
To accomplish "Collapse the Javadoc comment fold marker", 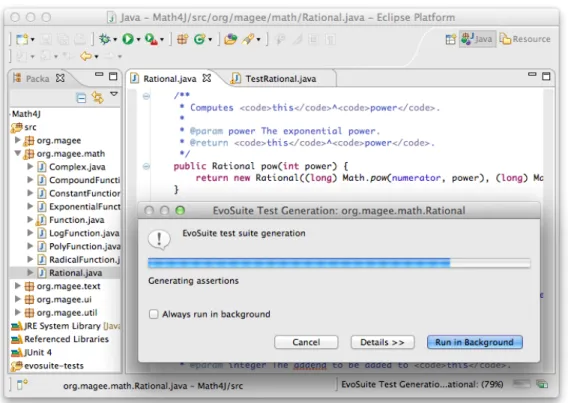I will pyautogui.click(x=146, y=96).
